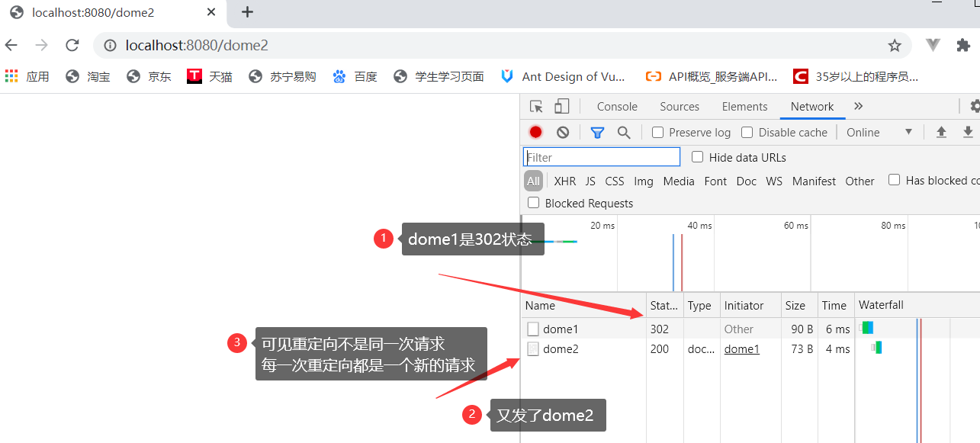Bookmark this page via the star icon
This screenshot has width=980, height=443.
point(894,46)
